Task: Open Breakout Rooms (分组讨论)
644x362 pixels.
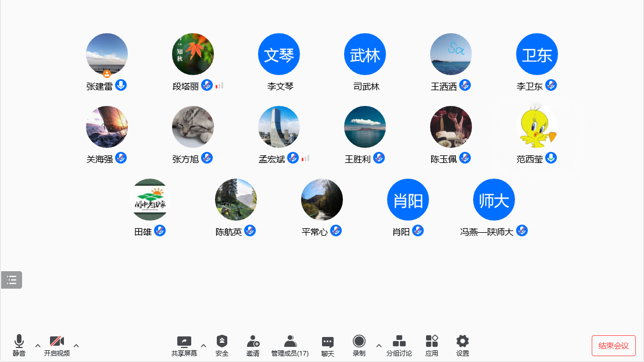Action: (x=399, y=342)
